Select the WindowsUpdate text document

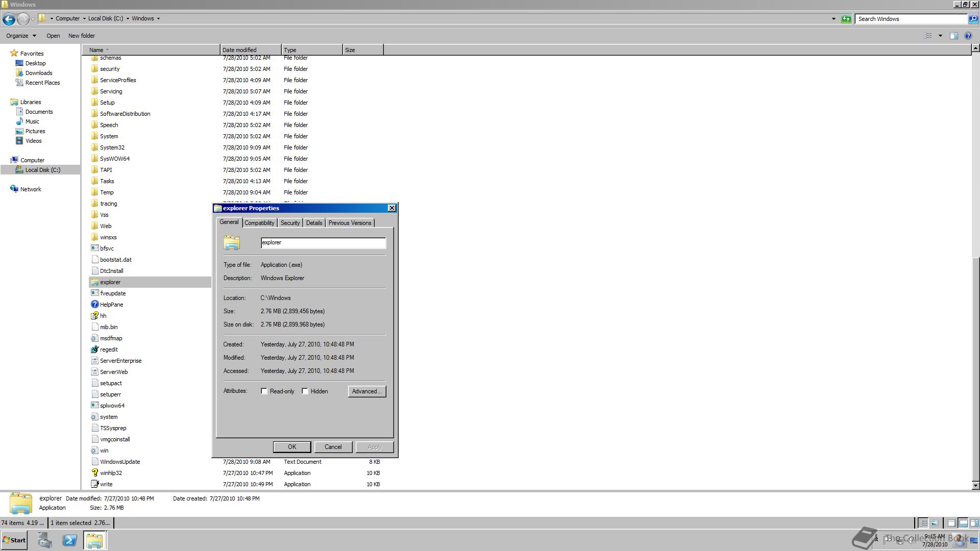click(120, 462)
